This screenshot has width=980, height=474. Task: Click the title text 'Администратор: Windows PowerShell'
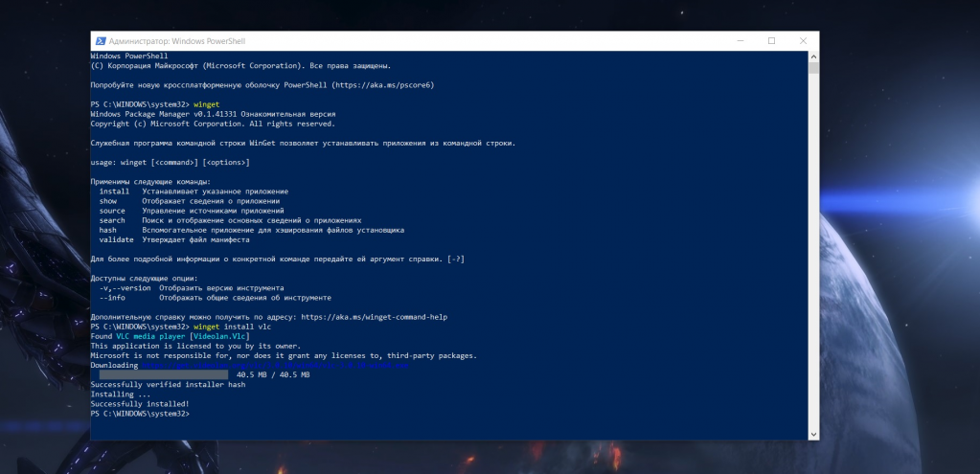coord(177,41)
